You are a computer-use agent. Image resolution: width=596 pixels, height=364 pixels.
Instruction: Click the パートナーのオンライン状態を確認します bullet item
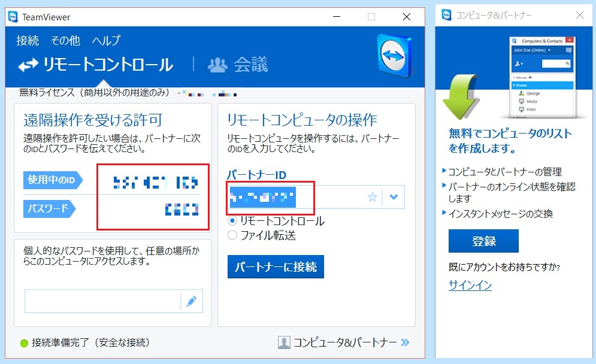tap(512, 192)
